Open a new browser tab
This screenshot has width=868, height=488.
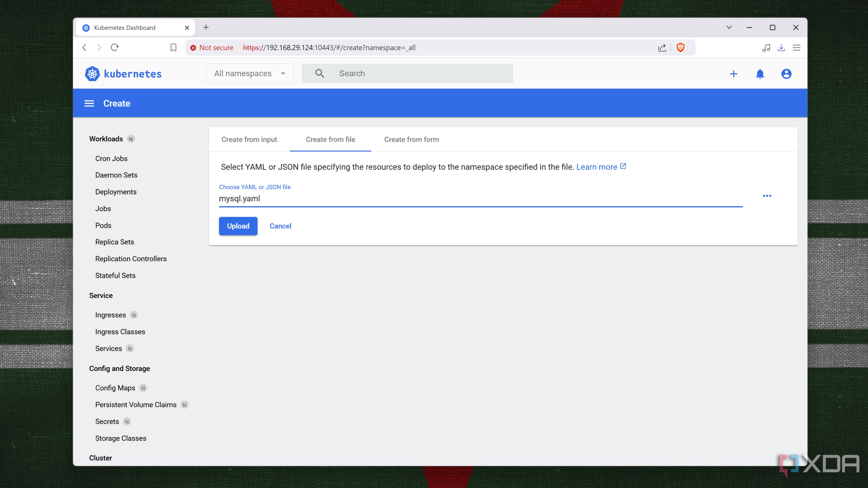(206, 27)
